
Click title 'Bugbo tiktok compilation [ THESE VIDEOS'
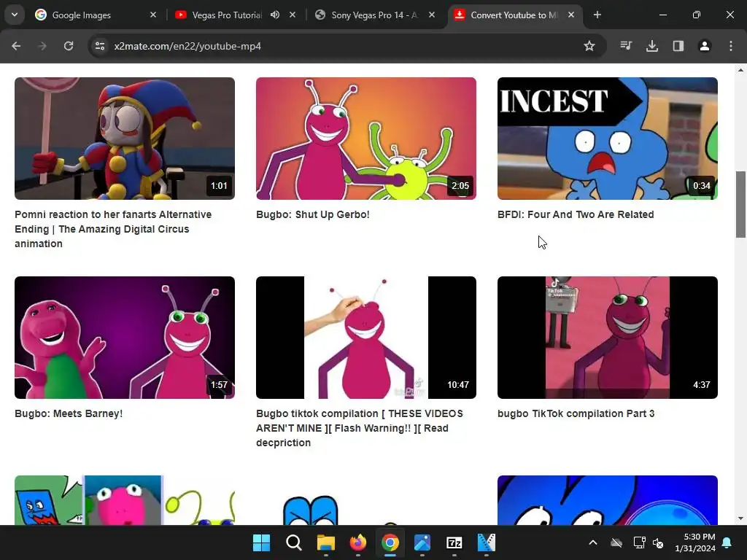click(x=359, y=413)
